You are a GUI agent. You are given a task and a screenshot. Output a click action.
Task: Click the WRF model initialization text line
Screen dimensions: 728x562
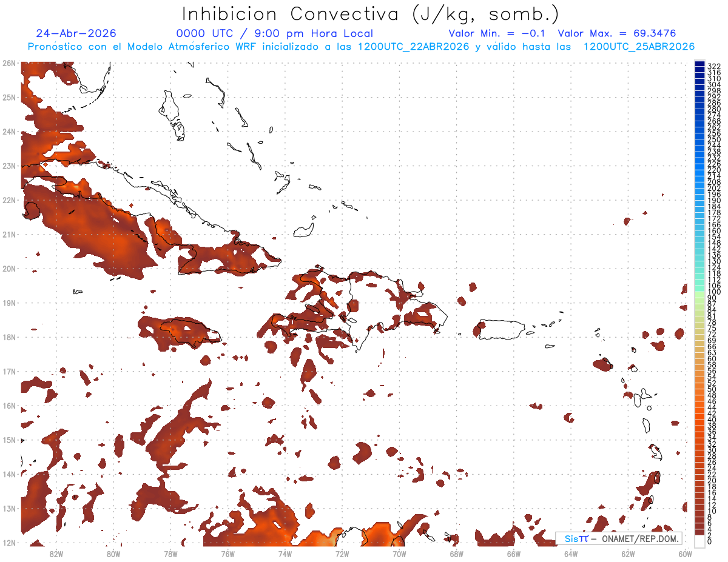361,47
